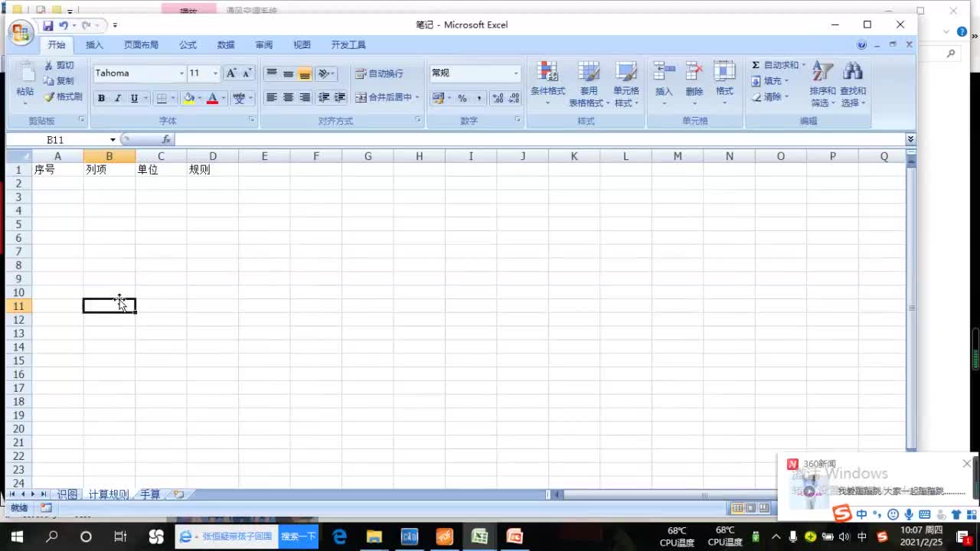Apply percent style to cell
The image size is (980, 551).
[x=462, y=98]
